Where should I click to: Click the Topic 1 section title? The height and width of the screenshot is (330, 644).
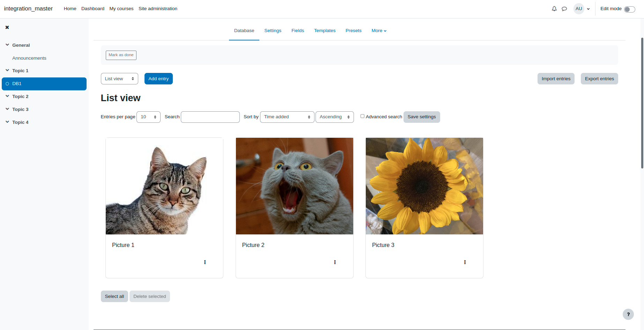tap(20, 71)
